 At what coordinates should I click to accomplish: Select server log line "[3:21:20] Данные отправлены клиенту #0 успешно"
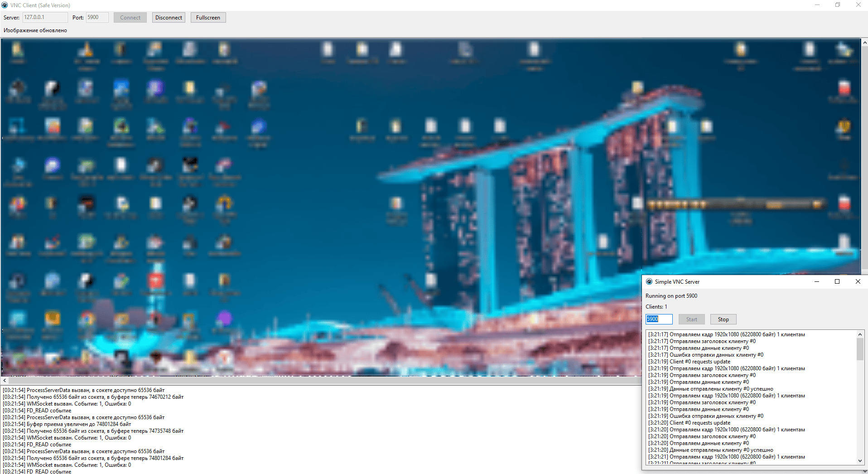point(711,450)
